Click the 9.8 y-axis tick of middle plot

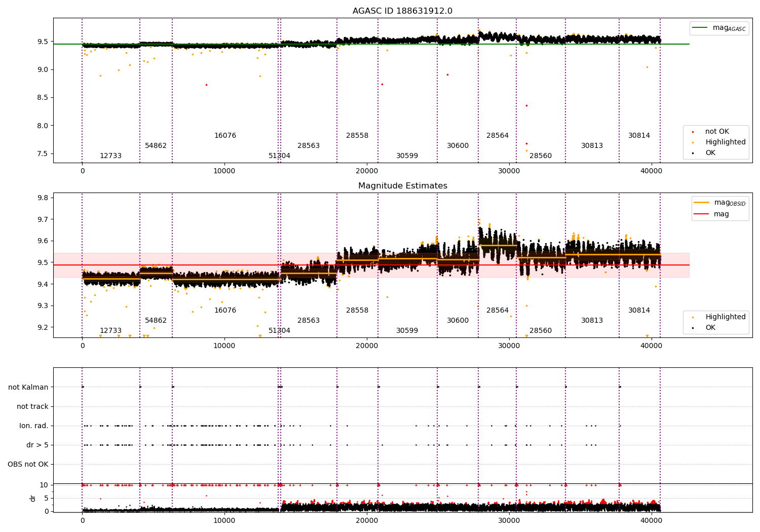click(x=43, y=198)
